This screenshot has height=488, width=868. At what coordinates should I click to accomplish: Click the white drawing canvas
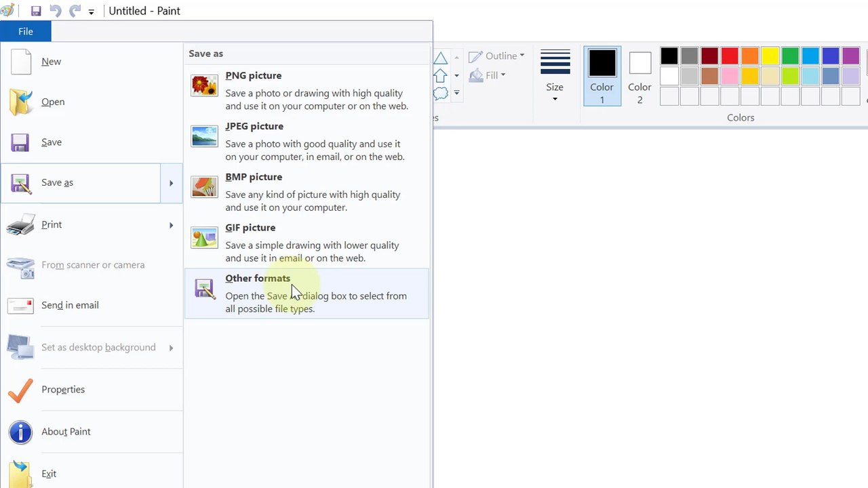[650, 308]
